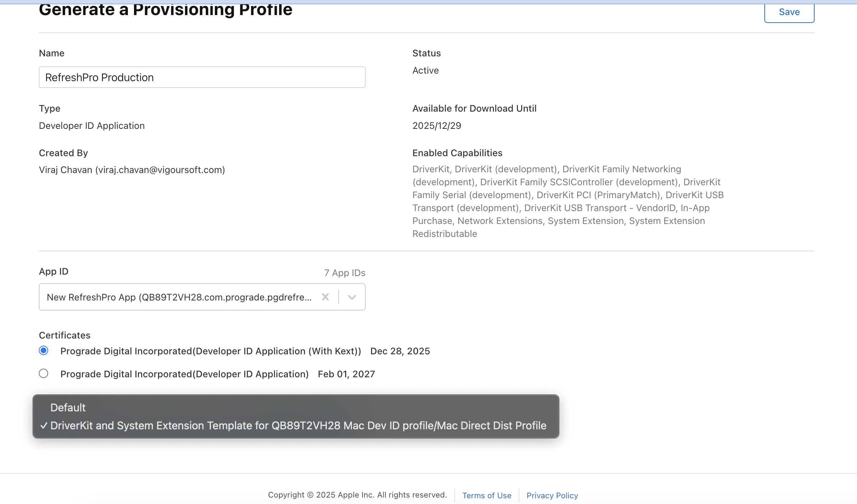The image size is (857, 504).
Task: Edit the profile Name input field
Action: pyautogui.click(x=202, y=77)
